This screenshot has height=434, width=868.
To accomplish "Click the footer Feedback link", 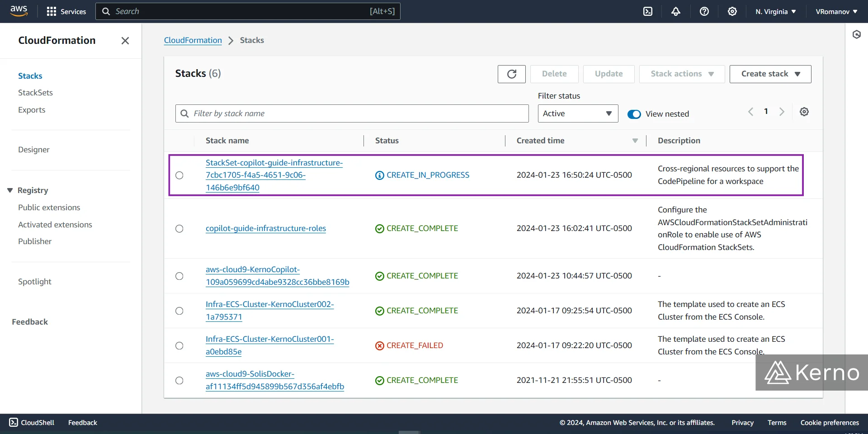I will pos(83,423).
